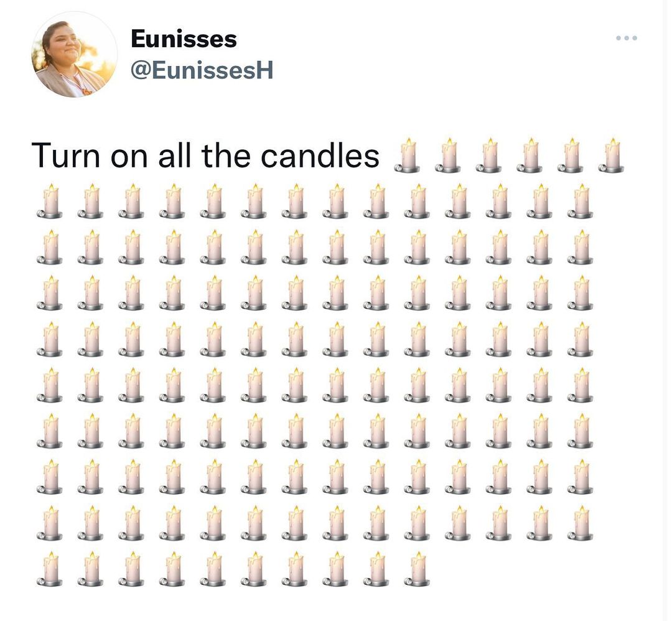Open the three-dot more options menu
The width and height of the screenshot is (672, 621).
[626, 38]
